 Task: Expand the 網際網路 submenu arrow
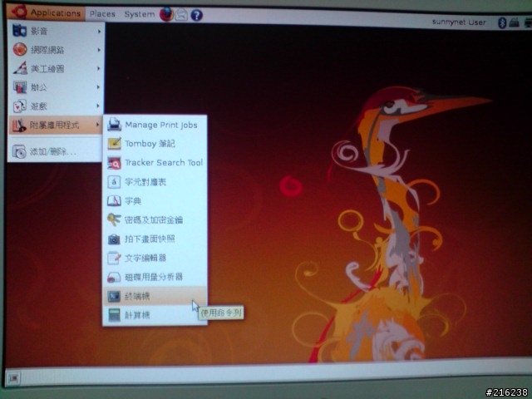click(99, 50)
